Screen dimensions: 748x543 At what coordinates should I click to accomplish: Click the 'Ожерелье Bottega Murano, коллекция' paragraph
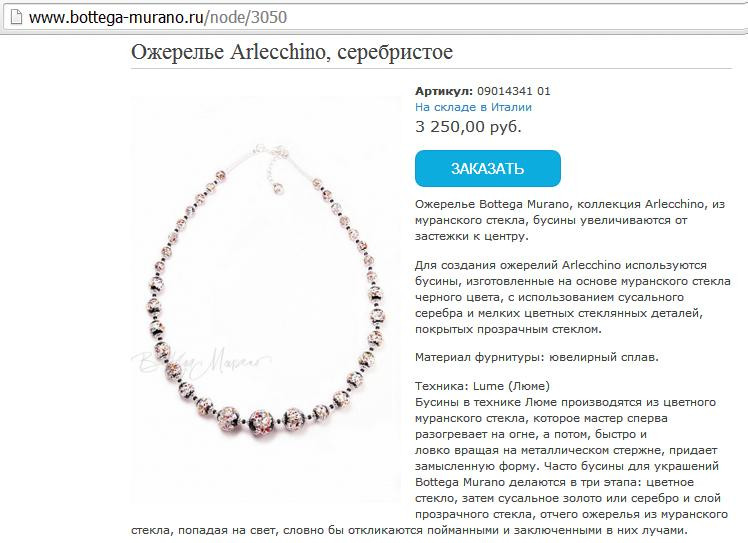tap(570, 220)
